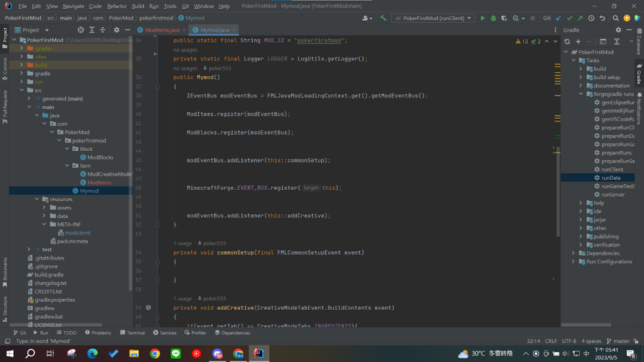The width and height of the screenshot is (644, 362).
Task: Open Microsoft Edge in the taskbar
Action: pyautogui.click(x=92, y=353)
